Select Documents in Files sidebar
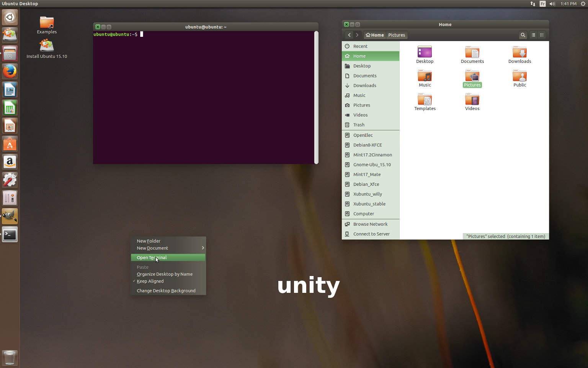The height and width of the screenshot is (368, 588). (x=371, y=76)
